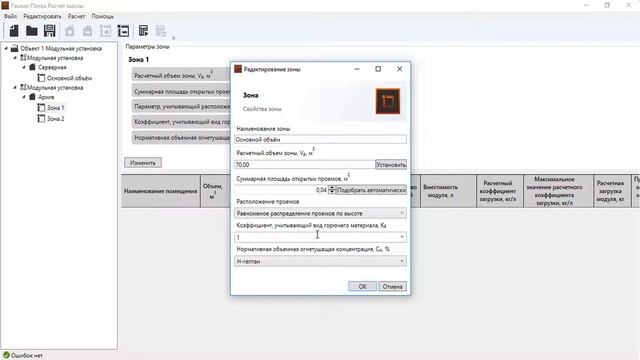Click the dialog title bar app icon
Screen dimensions: 640x360
point(238,69)
